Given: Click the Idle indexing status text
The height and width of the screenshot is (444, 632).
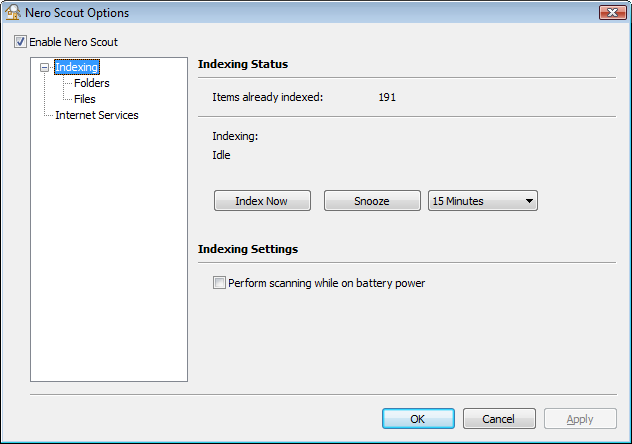Looking at the screenshot, I should click(x=221, y=155).
